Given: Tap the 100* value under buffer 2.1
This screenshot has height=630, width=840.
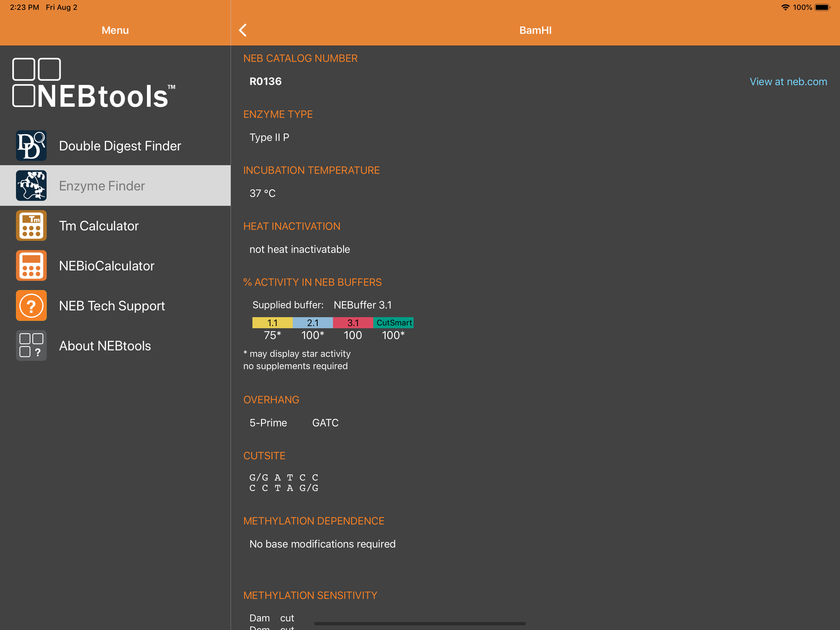Looking at the screenshot, I should [x=312, y=335].
